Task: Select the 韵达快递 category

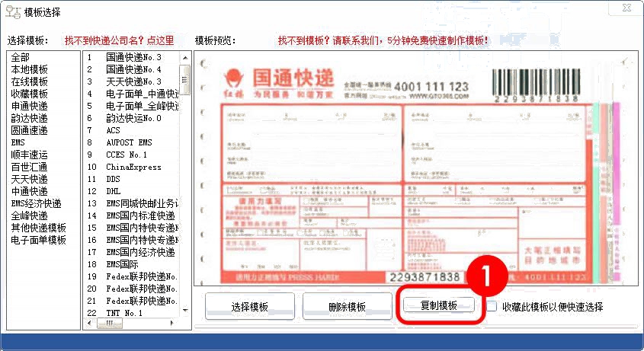Action: (x=30, y=118)
